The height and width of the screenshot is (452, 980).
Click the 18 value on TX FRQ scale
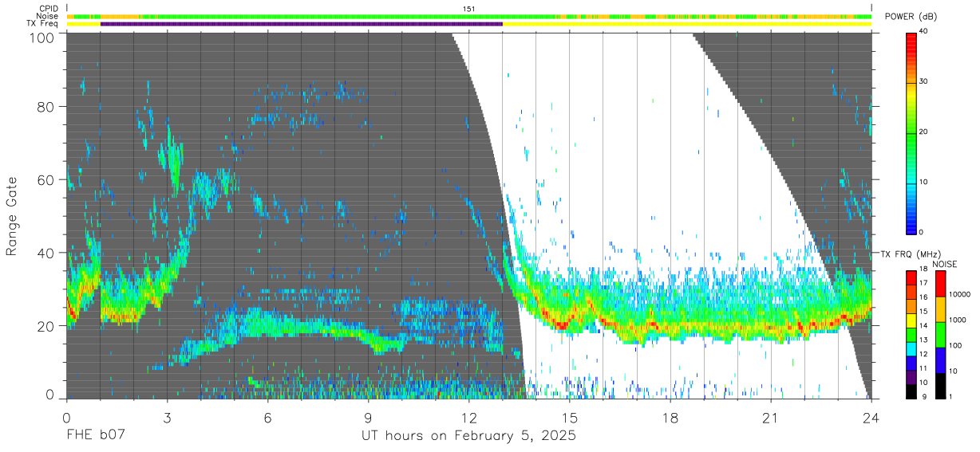point(925,270)
